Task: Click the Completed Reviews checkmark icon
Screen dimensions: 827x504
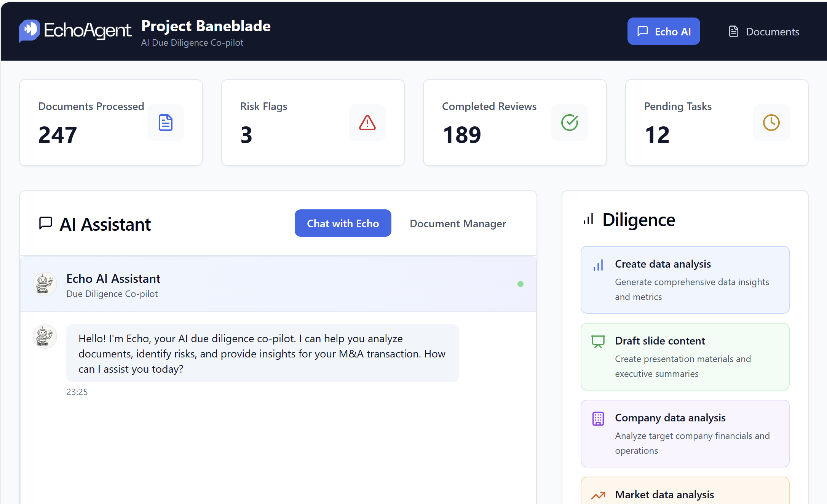Action: (570, 123)
